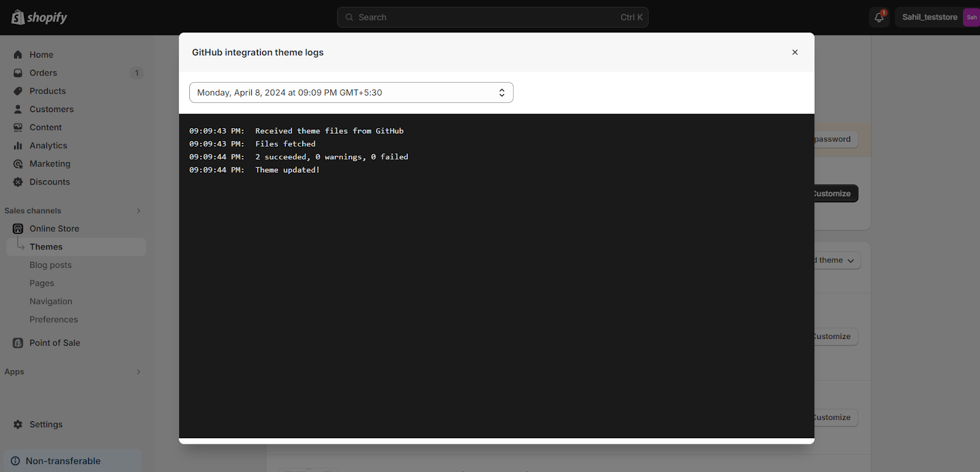The height and width of the screenshot is (472, 980).
Task: Close the GitHub integration logs dialog
Action: 795,52
